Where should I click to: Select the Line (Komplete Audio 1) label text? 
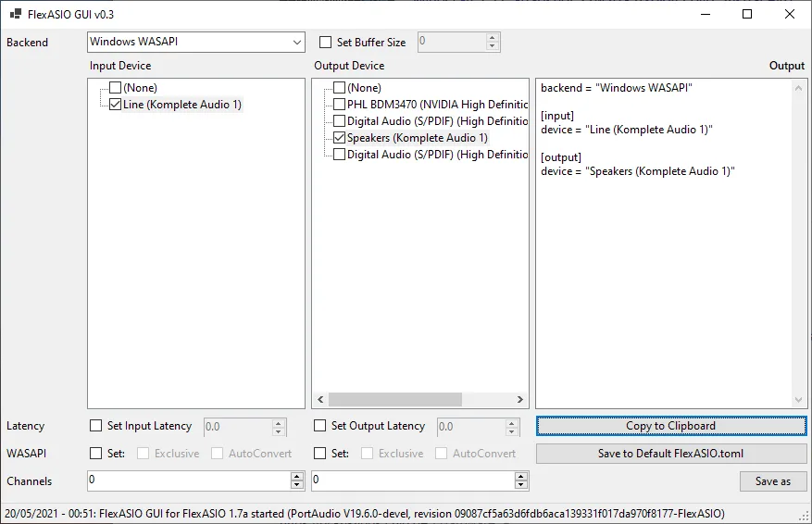(182, 105)
